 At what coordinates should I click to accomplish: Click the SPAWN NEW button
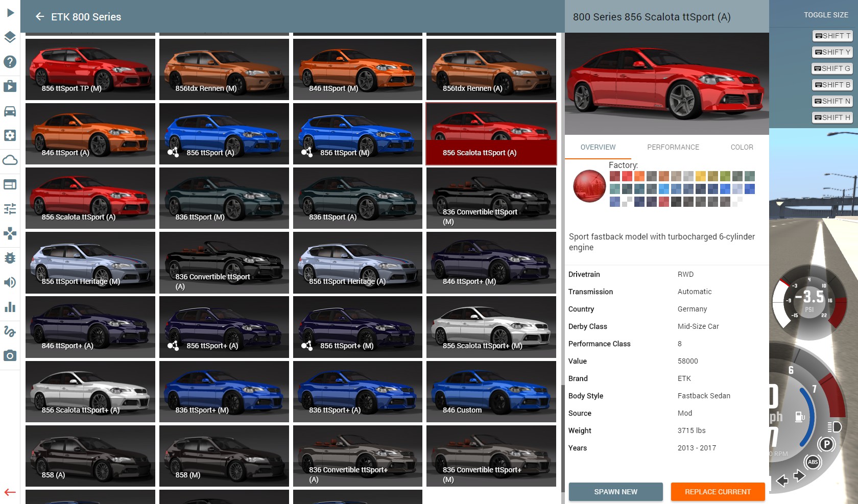click(x=616, y=492)
